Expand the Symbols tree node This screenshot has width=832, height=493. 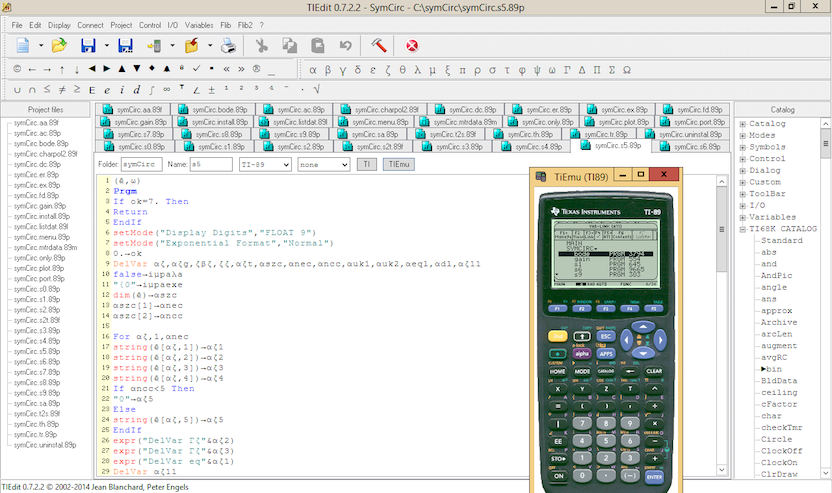click(x=743, y=147)
